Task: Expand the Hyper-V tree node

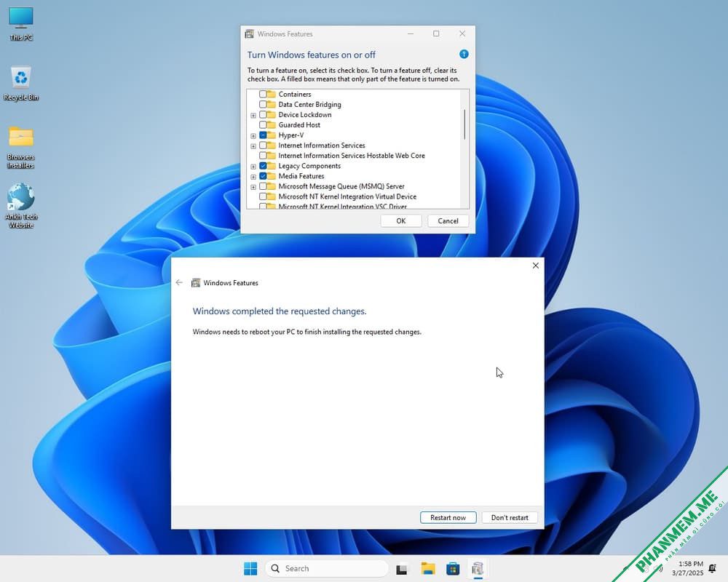Action: [x=253, y=135]
